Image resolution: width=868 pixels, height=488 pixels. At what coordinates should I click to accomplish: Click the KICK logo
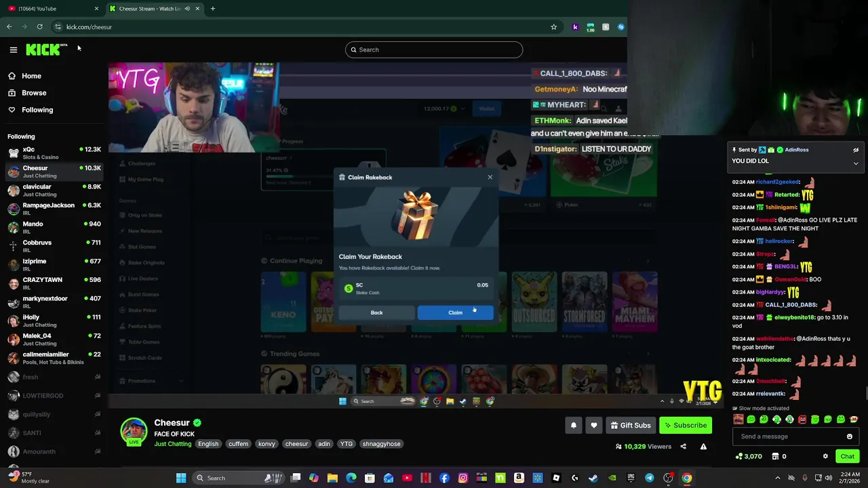46,49
